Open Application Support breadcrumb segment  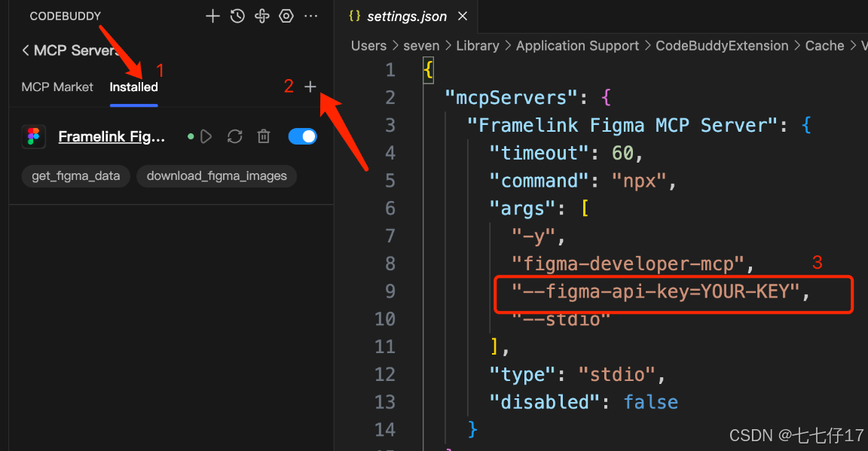coord(577,46)
